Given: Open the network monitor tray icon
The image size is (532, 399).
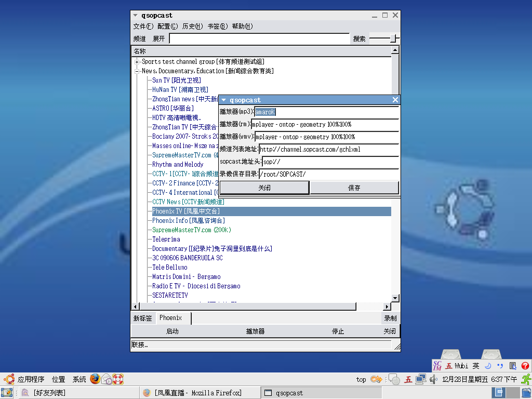Looking at the screenshot, I should click(421, 379).
